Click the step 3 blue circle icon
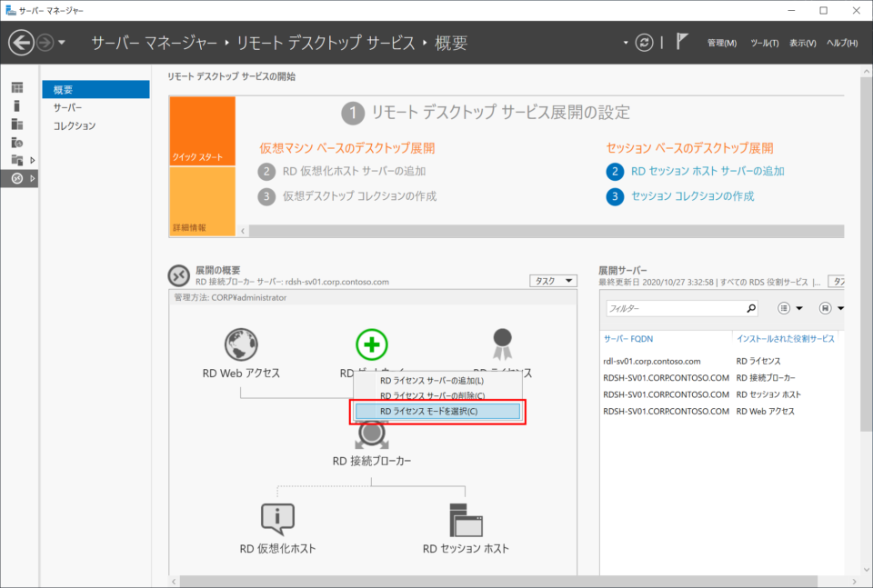Screen dimensions: 873x588 (x=615, y=196)
